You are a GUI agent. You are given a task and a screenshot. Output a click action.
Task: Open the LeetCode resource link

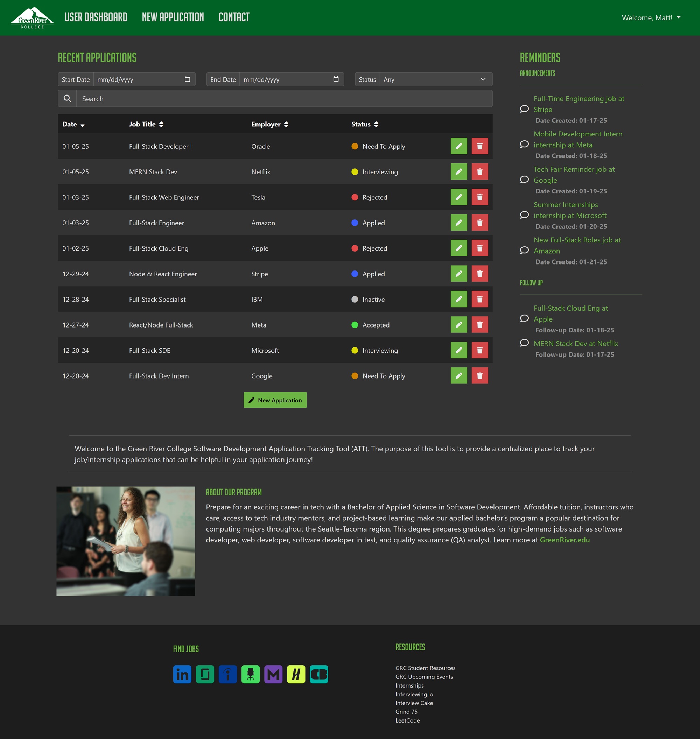pos(407,721)
